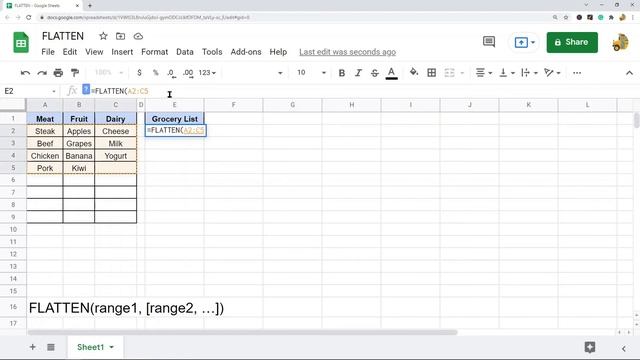Click the formula help question mark
The height and width of the screenshot is (360, 640).
click(86, 89)
